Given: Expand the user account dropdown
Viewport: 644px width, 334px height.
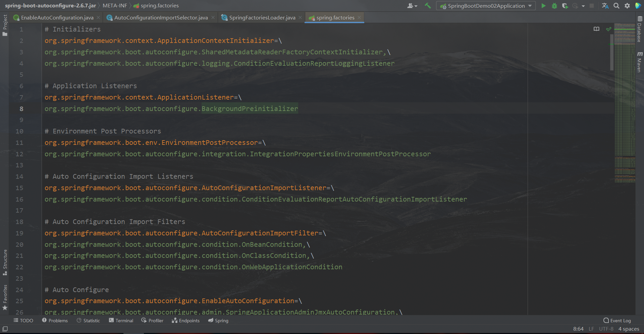Looking at the screenshot, I should coord(412,6).
